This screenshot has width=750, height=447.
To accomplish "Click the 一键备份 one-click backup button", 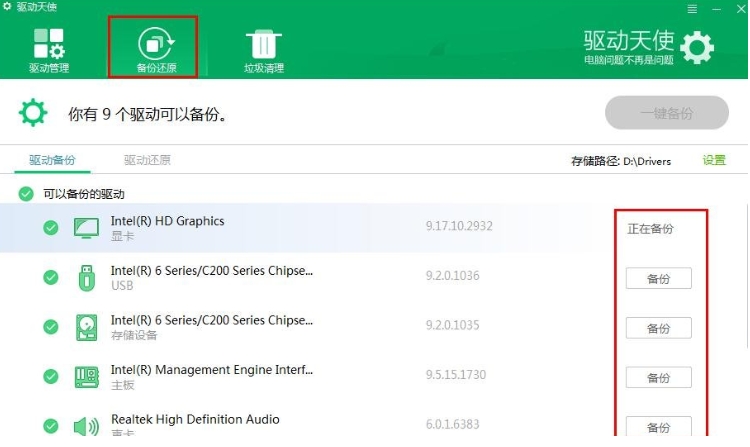I will coord(667,113).
